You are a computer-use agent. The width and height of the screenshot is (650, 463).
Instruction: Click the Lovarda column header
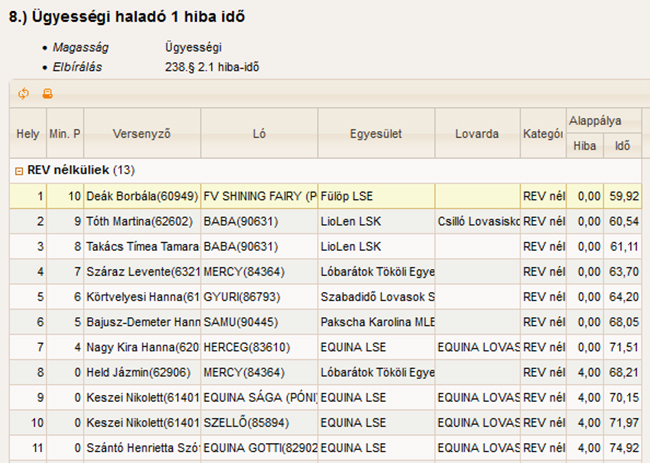point(477,133)
